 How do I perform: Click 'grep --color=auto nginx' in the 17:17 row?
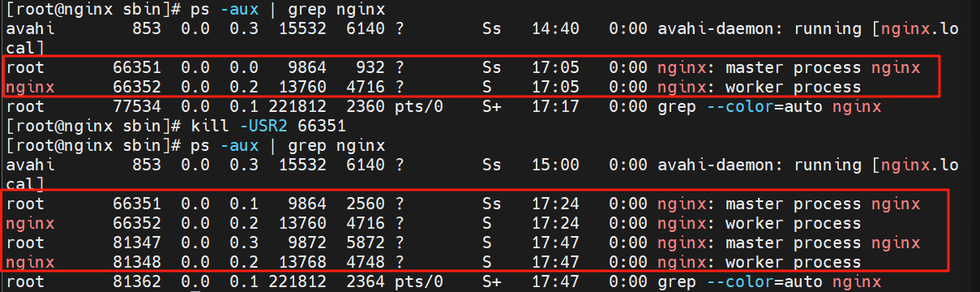click(769, 106)
